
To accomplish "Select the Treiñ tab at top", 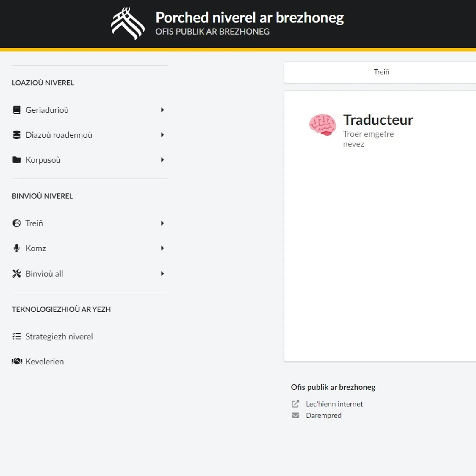I will (x=381, y=72).
